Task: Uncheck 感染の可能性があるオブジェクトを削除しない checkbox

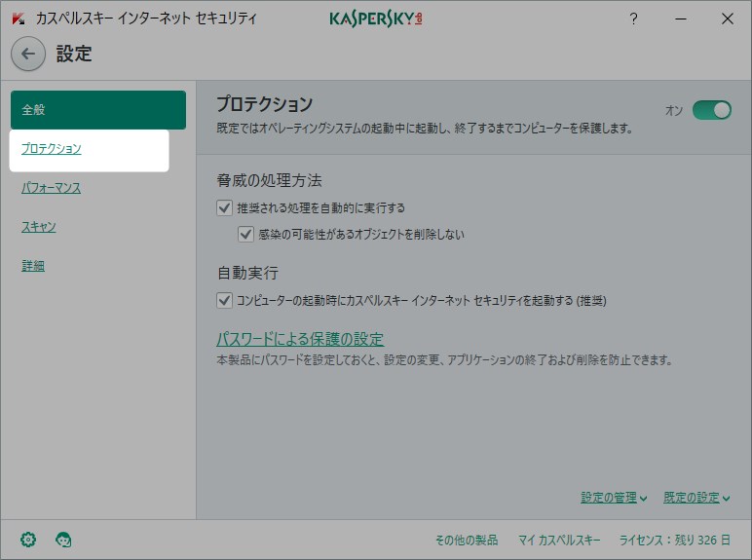Action: (246, 235)
